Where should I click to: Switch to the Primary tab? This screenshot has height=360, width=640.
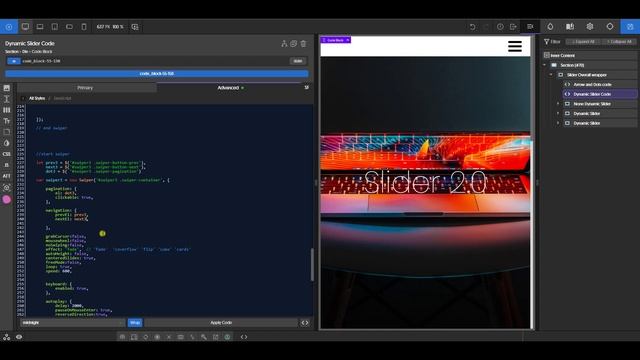(x=85, y=88)
